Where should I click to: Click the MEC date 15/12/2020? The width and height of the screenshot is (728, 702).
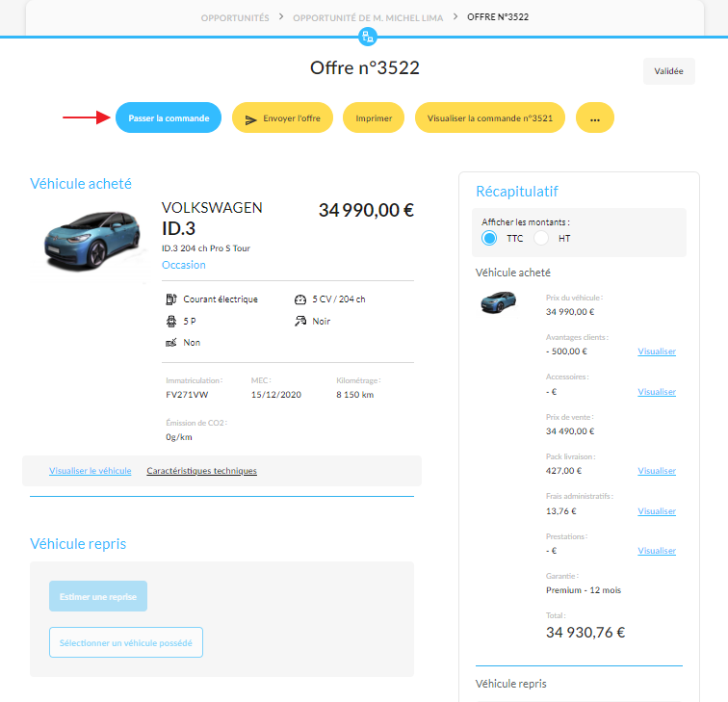click(x=275, y=395)
